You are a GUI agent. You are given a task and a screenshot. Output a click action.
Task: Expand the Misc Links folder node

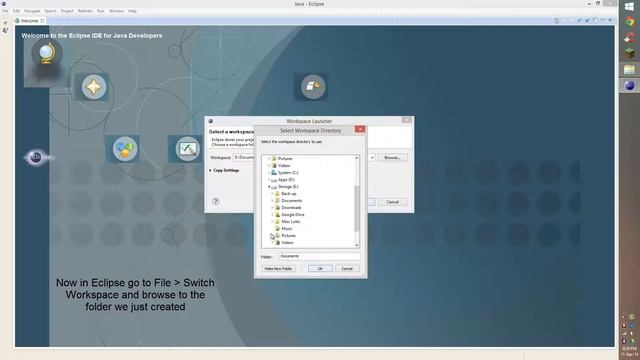[272, 221]
